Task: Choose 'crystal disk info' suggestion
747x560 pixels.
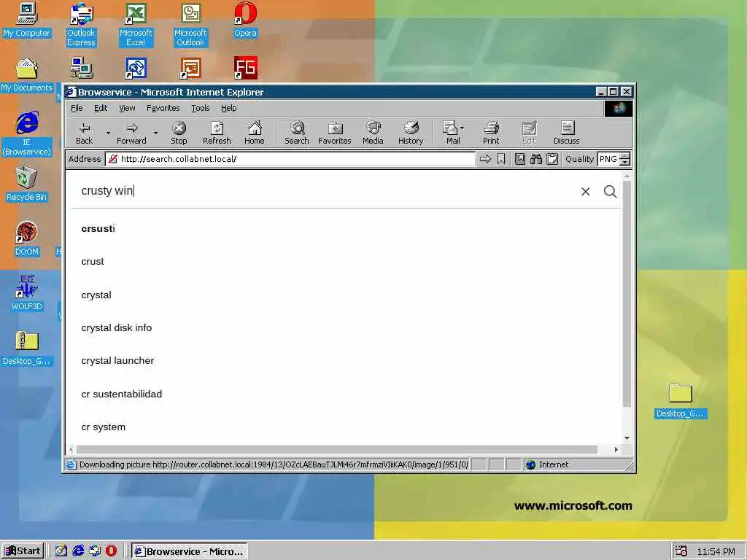Action: pyautogui.click(x=117, y=327)
